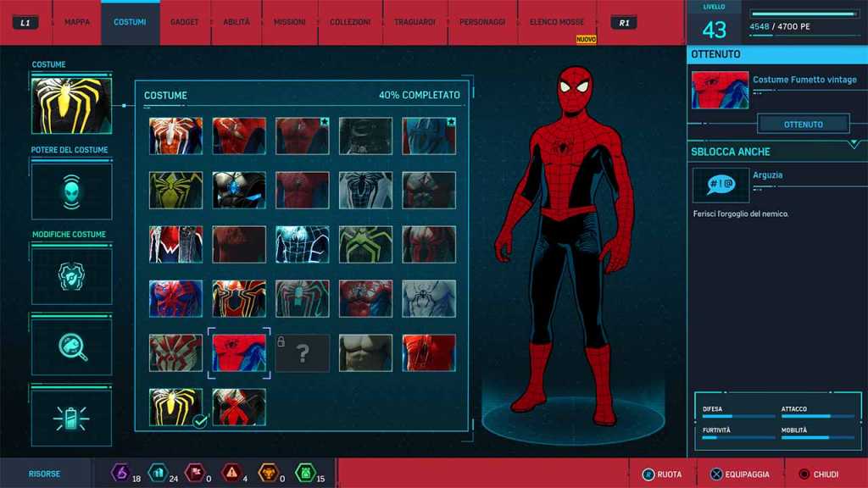Select the glowing blue negative costume thumbnail
Image resolution: width=868 pixels, height=488 pixels.
tap(303, 244)
